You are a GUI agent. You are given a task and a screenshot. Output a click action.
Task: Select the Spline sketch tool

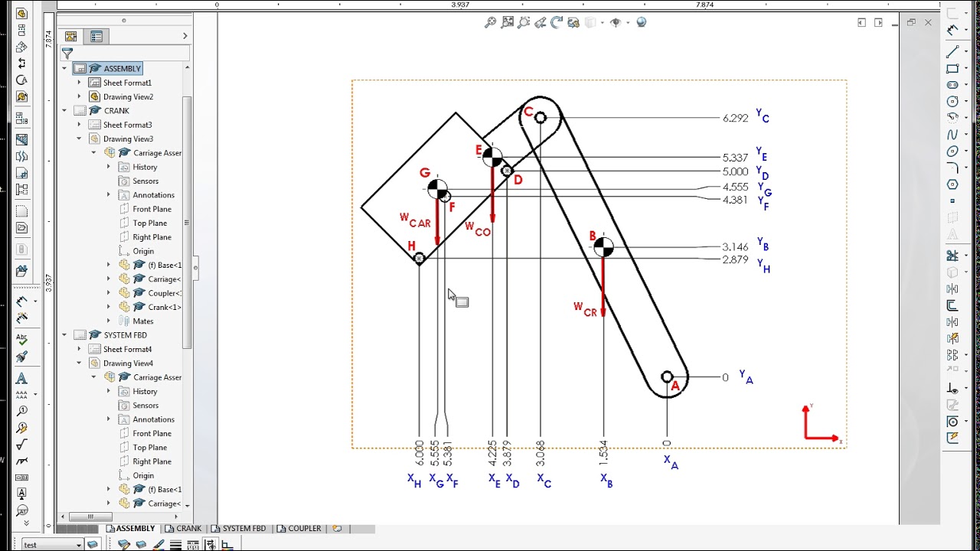pyautogui.click(x=952, y=135)
